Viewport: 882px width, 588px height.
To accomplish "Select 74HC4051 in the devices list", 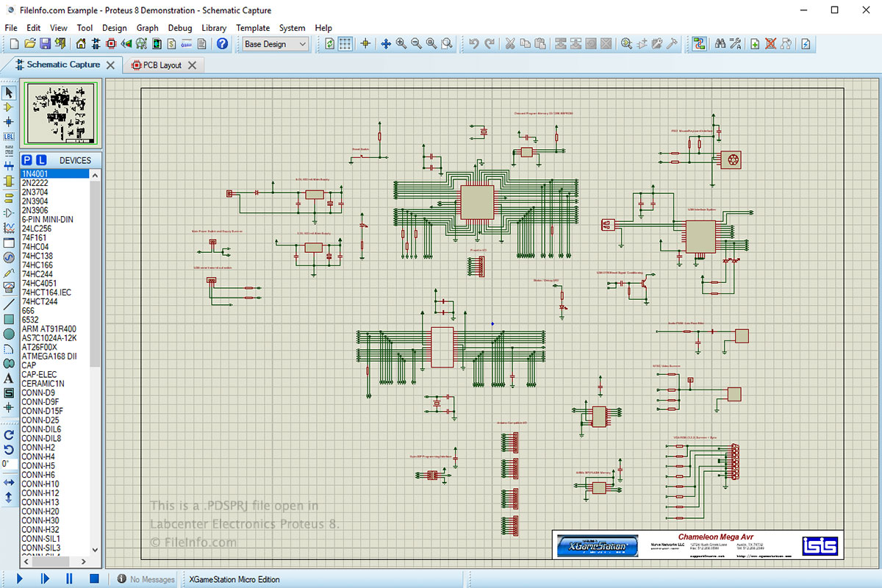I will 39,283.
